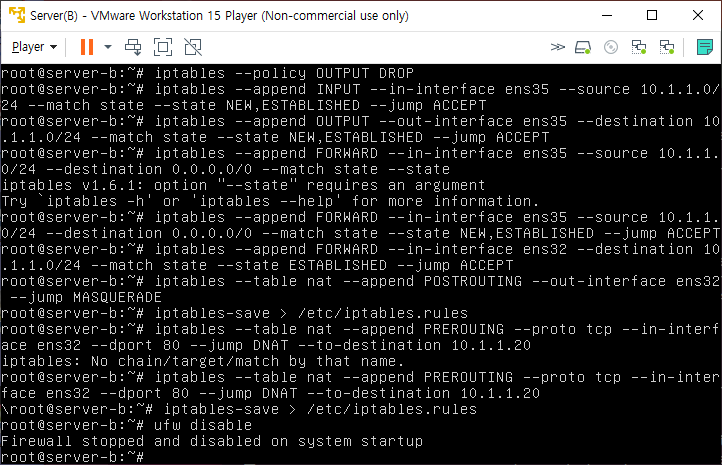Image resolution: width=722 pixels, height=465 pixels.
Task: Click the hard disk device icon
Action: point(583,47)
